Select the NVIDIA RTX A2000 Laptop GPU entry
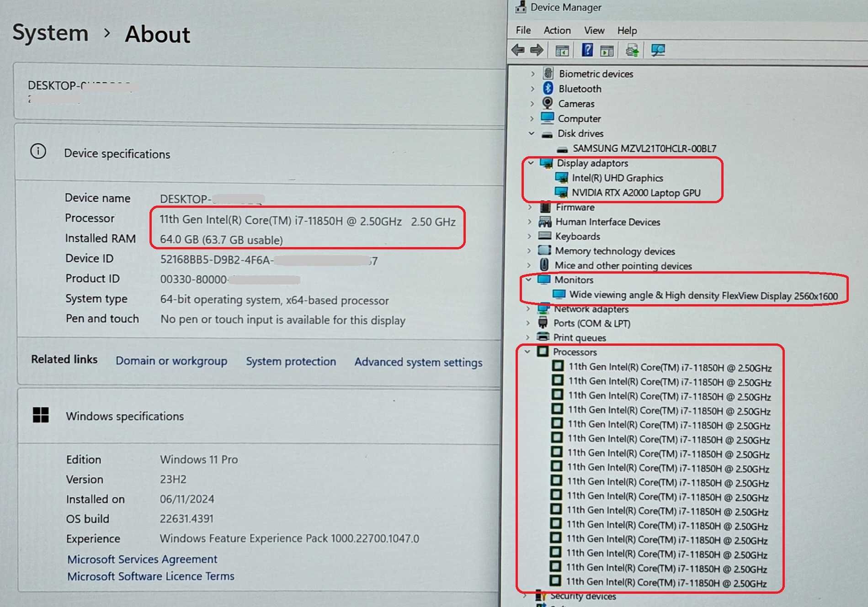The image size is (868, 607). tap(636, 192)
